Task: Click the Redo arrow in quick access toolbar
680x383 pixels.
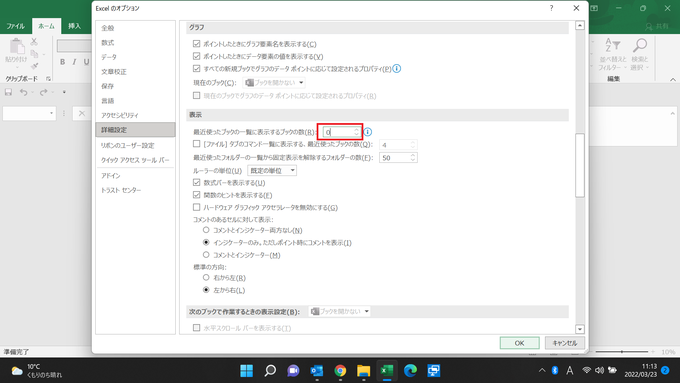Action: coord(43,92)
